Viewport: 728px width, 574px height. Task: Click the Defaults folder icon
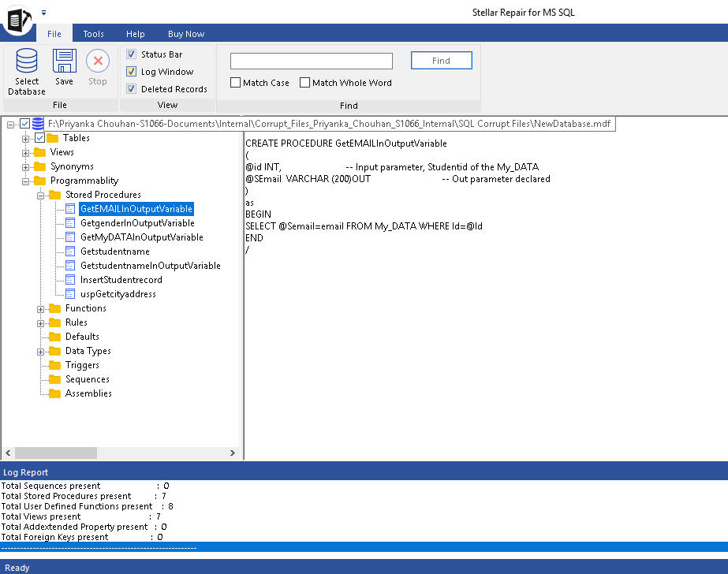pos(54,337)
